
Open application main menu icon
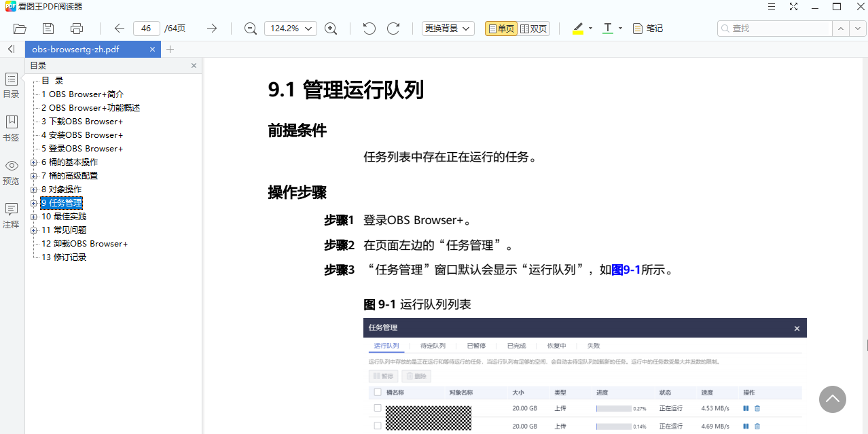click(x=772, y=7)
